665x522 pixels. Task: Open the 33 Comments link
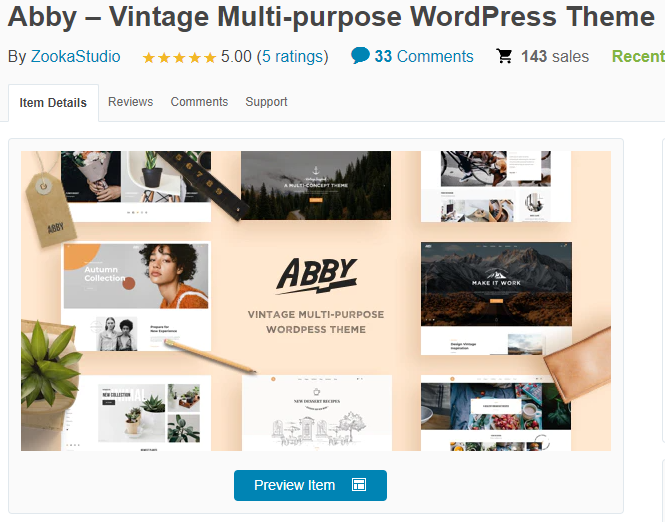pos(424,56)
